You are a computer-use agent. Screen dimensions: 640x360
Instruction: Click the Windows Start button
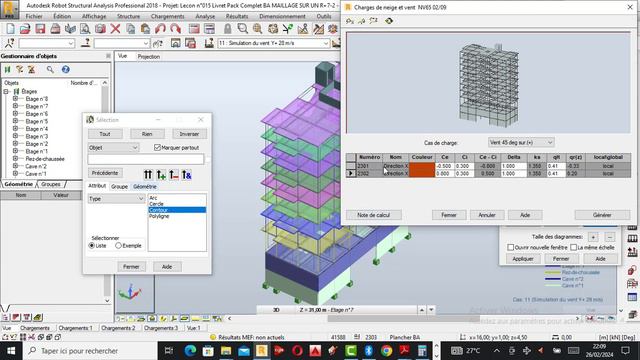point(11,351)
